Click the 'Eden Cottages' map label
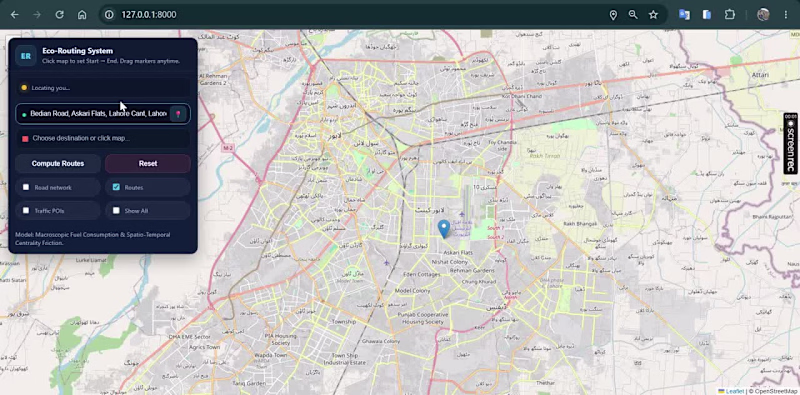The height and width of the screenshot is (395, 800). coord(421,274)
